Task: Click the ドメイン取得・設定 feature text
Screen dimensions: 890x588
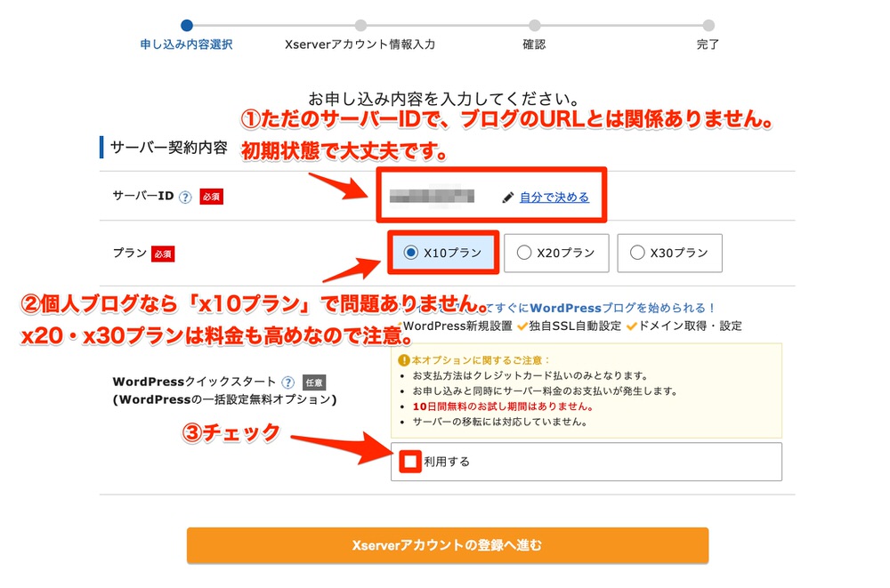Action: (x=691, y=326)
